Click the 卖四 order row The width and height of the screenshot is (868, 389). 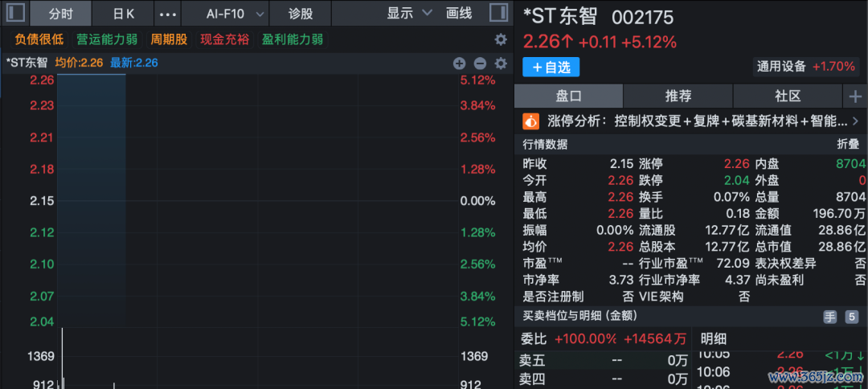tap(603, 379)
